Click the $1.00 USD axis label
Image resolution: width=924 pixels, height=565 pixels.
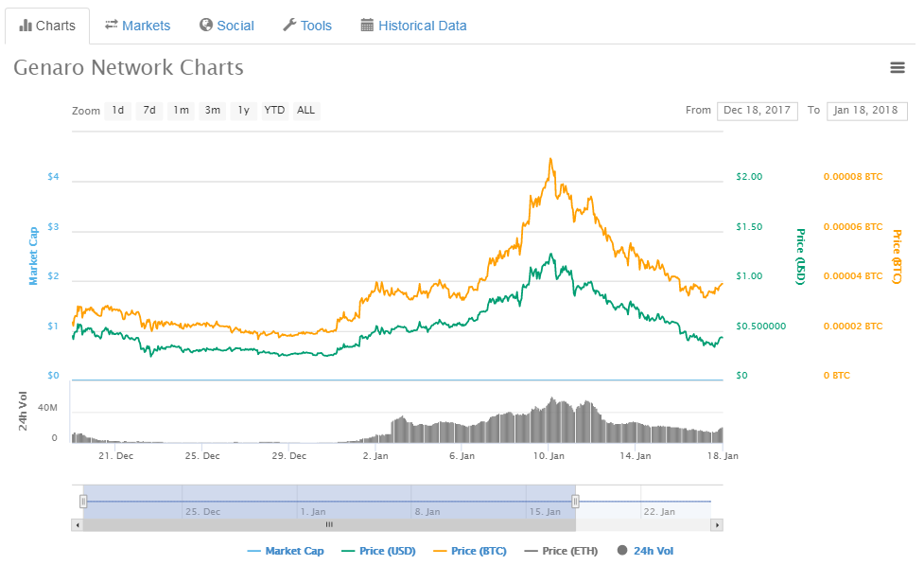[x=749, y=276]
